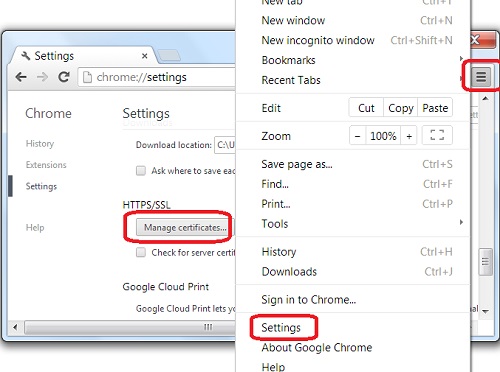Open Downloads from the Chrome menu
The image size is (500, 372).
(353, 272)
